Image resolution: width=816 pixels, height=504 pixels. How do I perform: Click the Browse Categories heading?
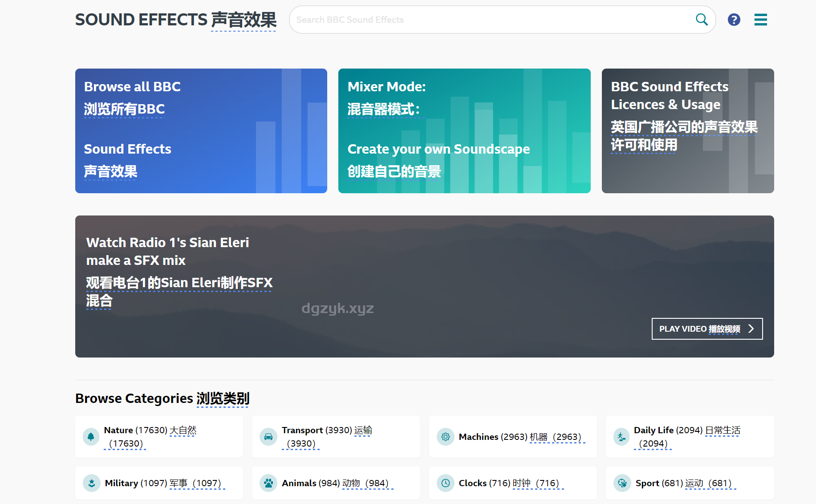tap(162, 398)
